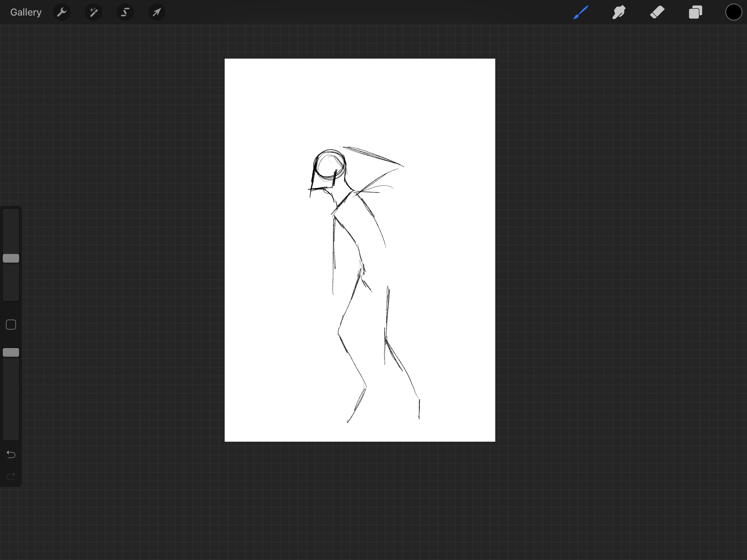Click the brush opacity slider handle

click(11, 352)
